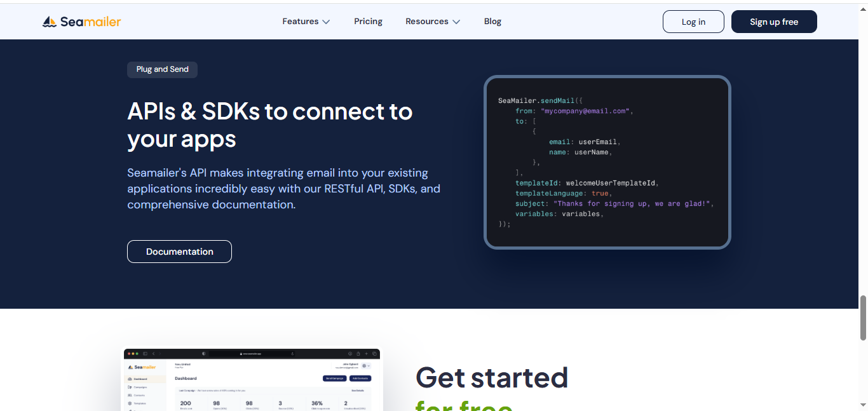Click the Templates icon in the preview sidebar

point(130,403)
